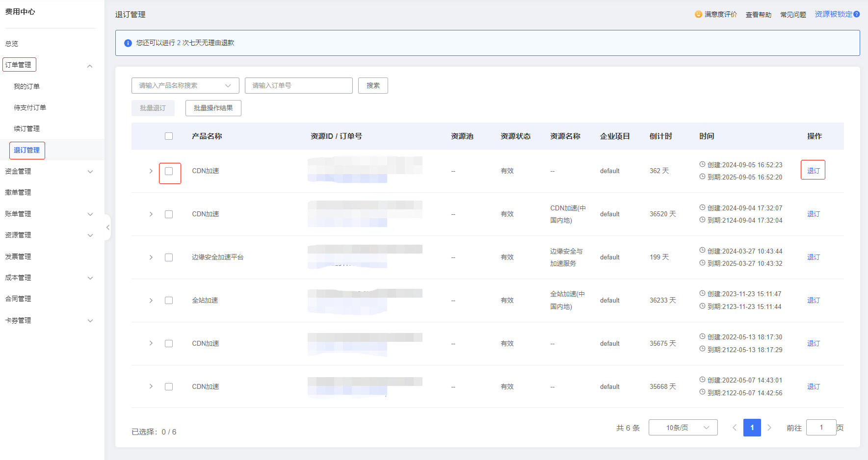The height and width of the screenshot is (460, 868).
Task: Click clock icon beside 创建:2024-09-05 16:52:23
Action: tap(702, 164)
